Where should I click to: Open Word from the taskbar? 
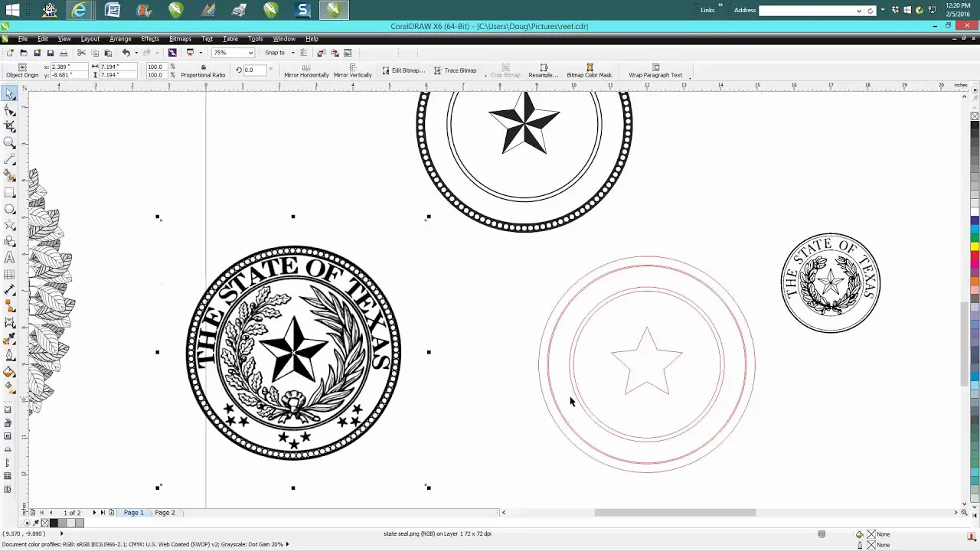coord(113,10)
